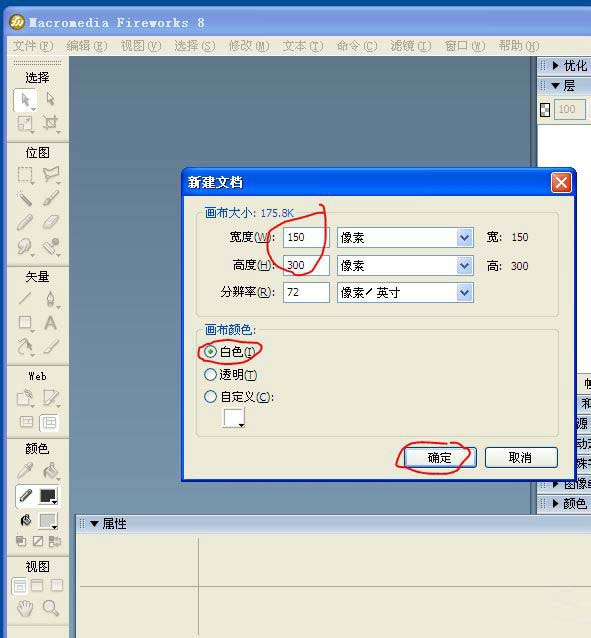Select the Pointer tool in toolbar
Viewport: 591px width, 638px height.
point(25,100)
